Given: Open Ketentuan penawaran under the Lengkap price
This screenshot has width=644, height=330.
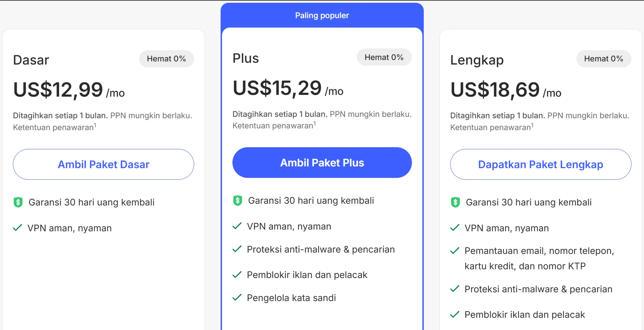Looking at the screenshot, I should click(x=491, y=127).
